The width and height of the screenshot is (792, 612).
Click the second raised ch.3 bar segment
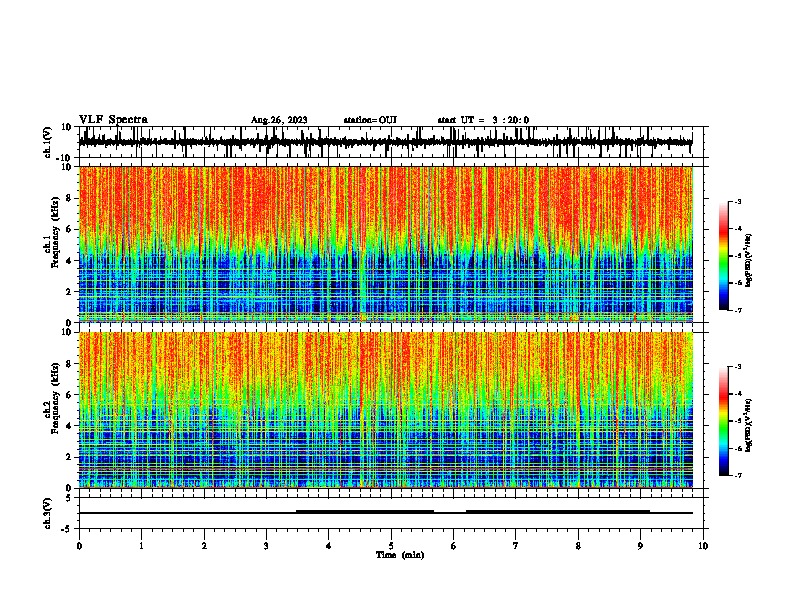pos(558,512)
